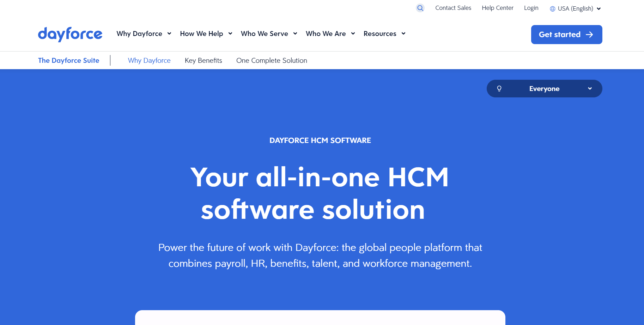The height and width of the screenshot is (325, 644).
Task: Select the Key Benefits sub-nav tab
Action: coord(203,60)
